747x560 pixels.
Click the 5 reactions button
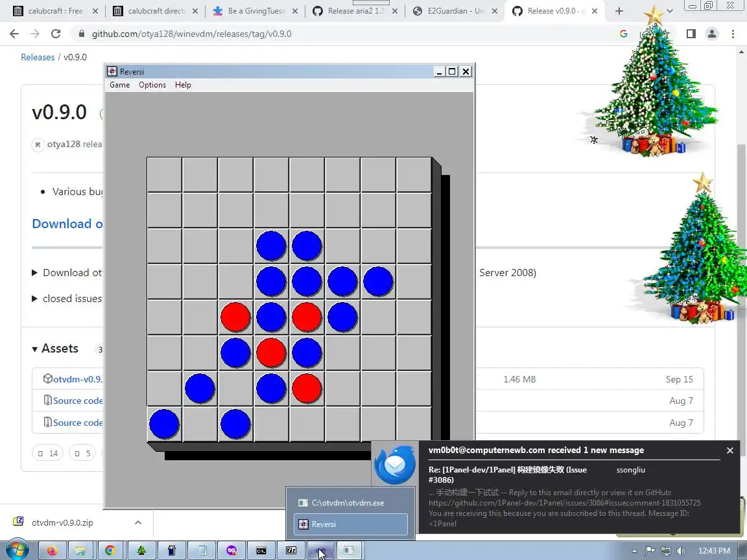(x=82, y=453)
